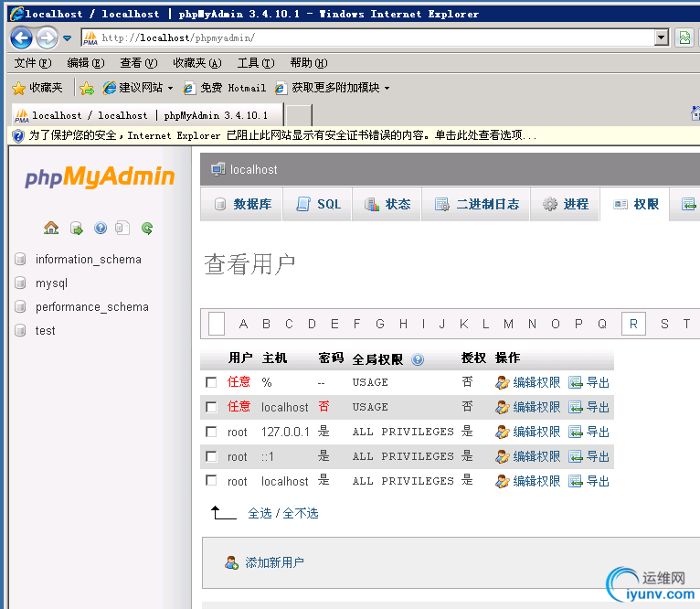The image size is (700, 609).
Task: Export the root localhost user
Action: coord(589,481)
